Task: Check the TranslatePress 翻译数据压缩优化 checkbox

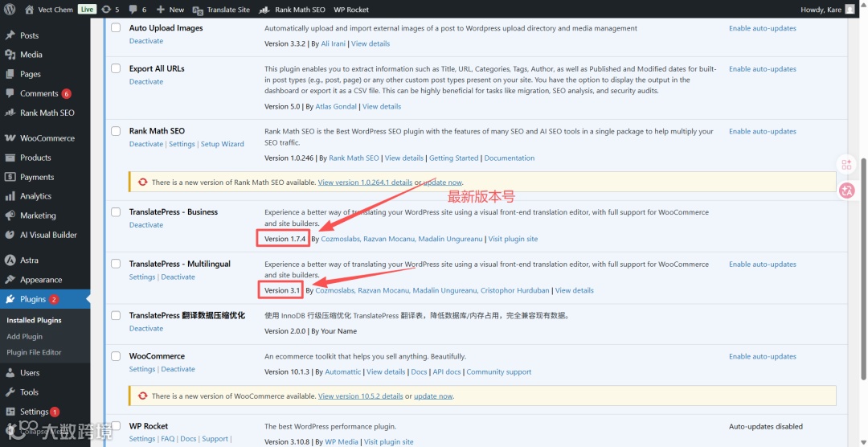Action: [116, 315]
